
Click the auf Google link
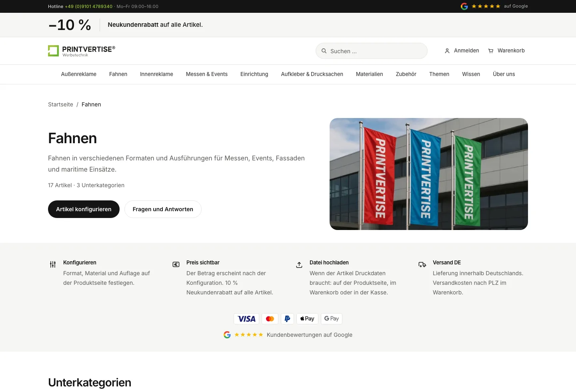516,6
